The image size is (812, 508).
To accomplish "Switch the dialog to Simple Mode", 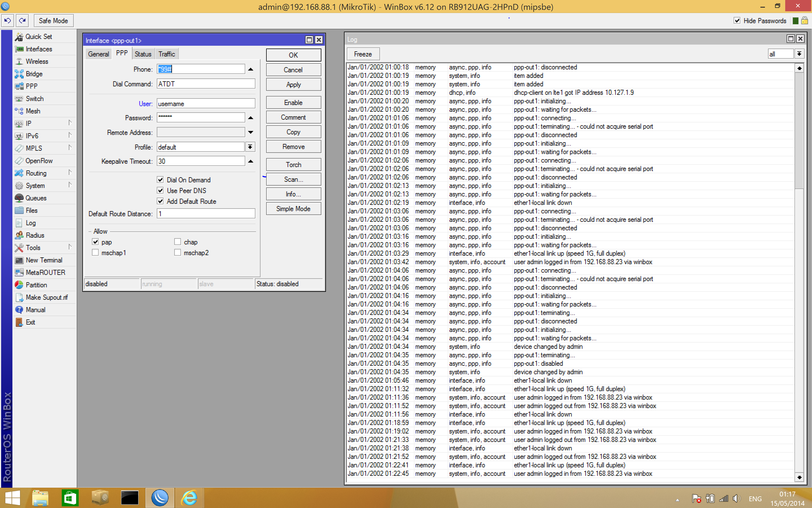I will (x=293, y=209).
